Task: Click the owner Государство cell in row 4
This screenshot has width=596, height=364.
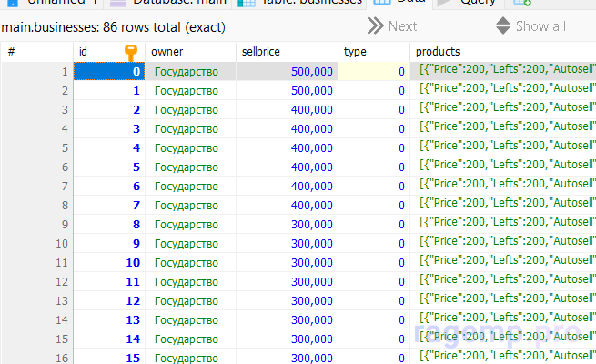Action: 190,129
